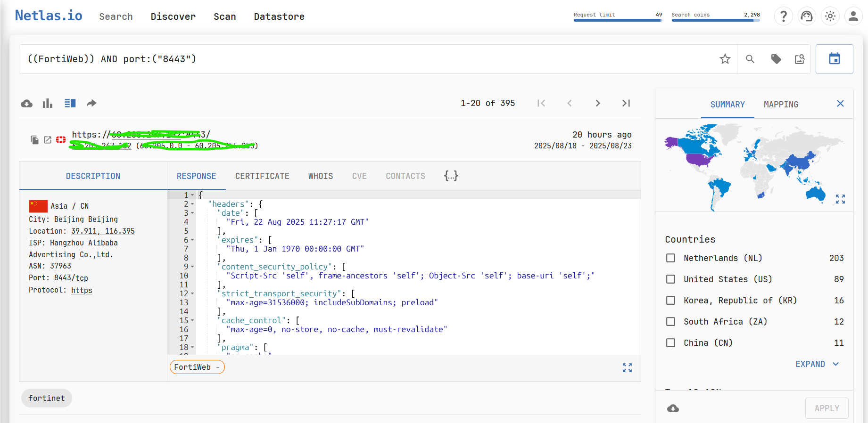This screenshot has width=868, height=423.
Task: Click the tcp port link
Action: pos(82,278)
